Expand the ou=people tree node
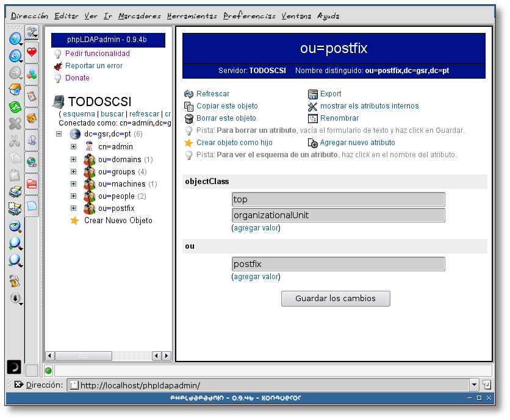The width and height of the screenshot is (510, 420). coord(73,196)
